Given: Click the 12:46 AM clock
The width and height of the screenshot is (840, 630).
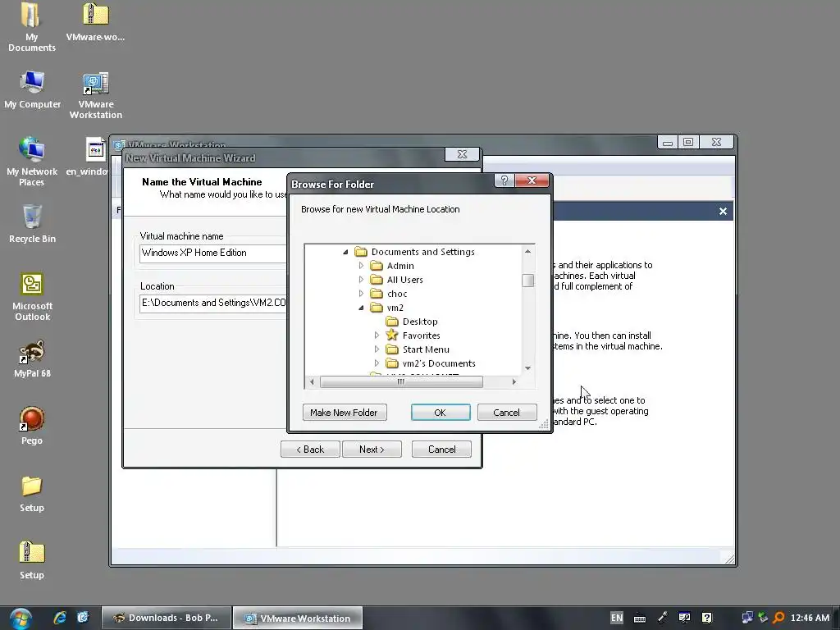Looking at the screenshot, I should (x=810, y=618).
